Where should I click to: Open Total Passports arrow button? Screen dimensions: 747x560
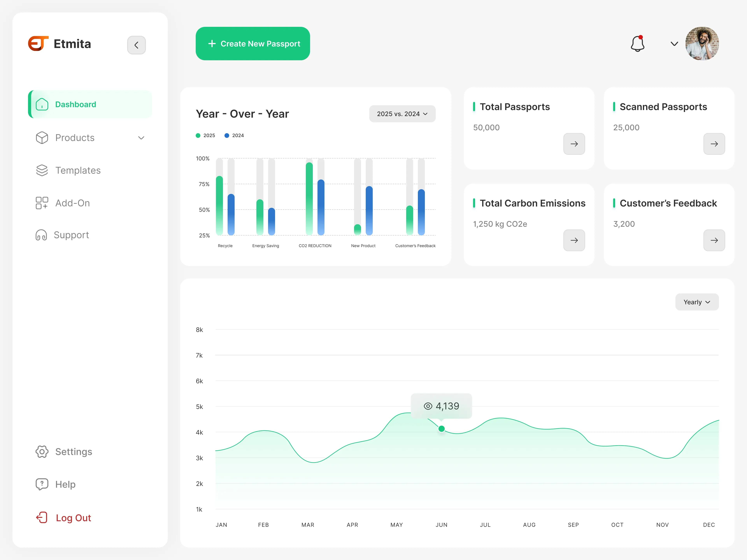pyautogui.click(x=574, y=144)
